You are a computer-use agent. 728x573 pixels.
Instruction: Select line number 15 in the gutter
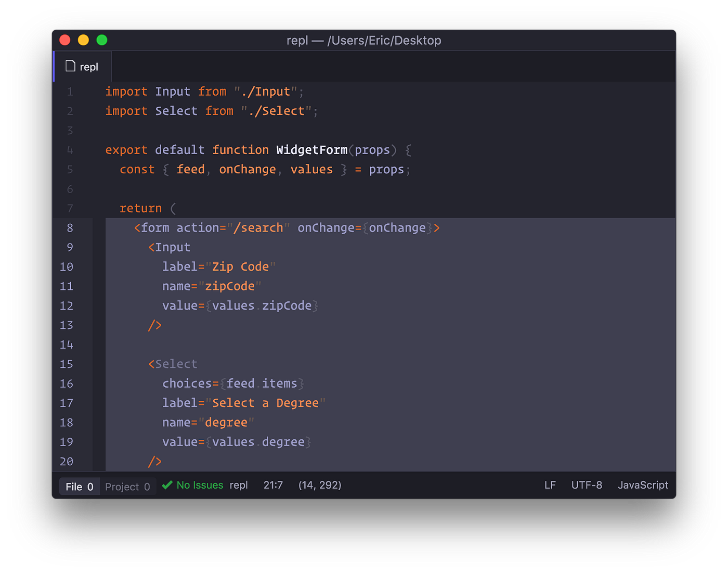click(67, 364)
